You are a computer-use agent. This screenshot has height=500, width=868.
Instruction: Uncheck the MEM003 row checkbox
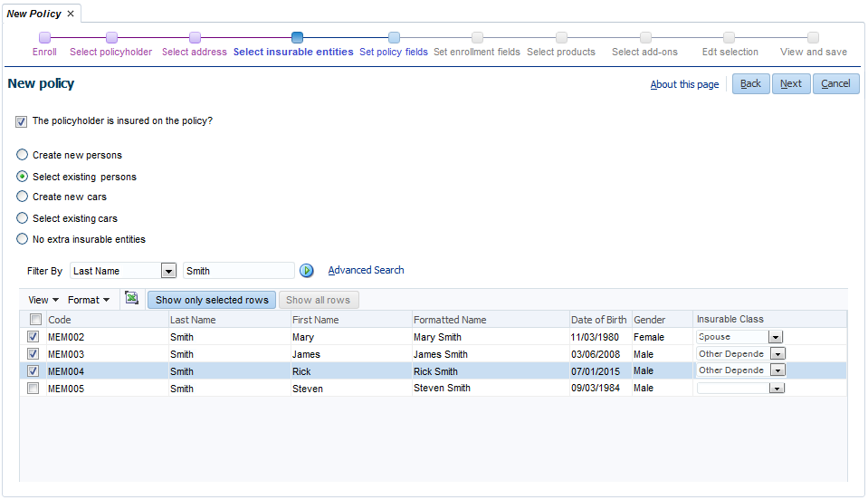coord(33,354)
